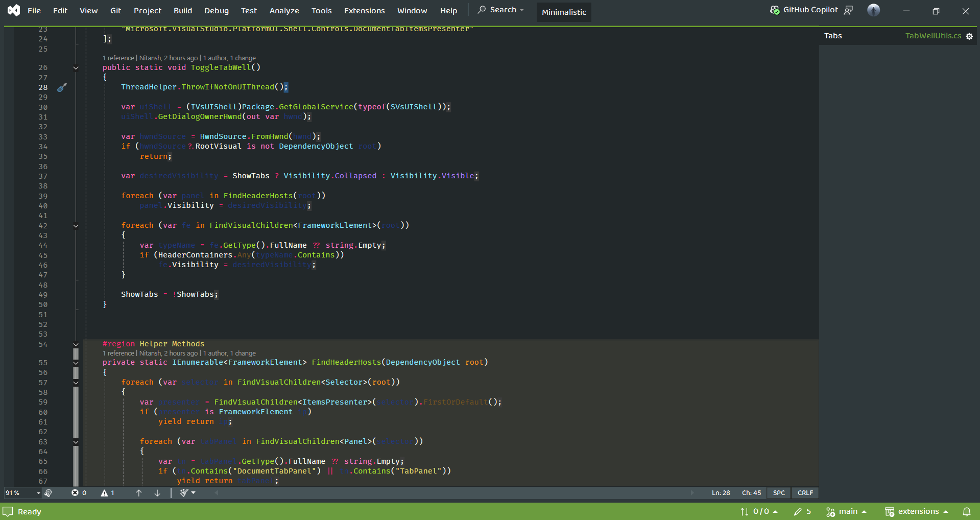The image size is (980, 520).
Task: Open the Tools menu
Action: 322,10
